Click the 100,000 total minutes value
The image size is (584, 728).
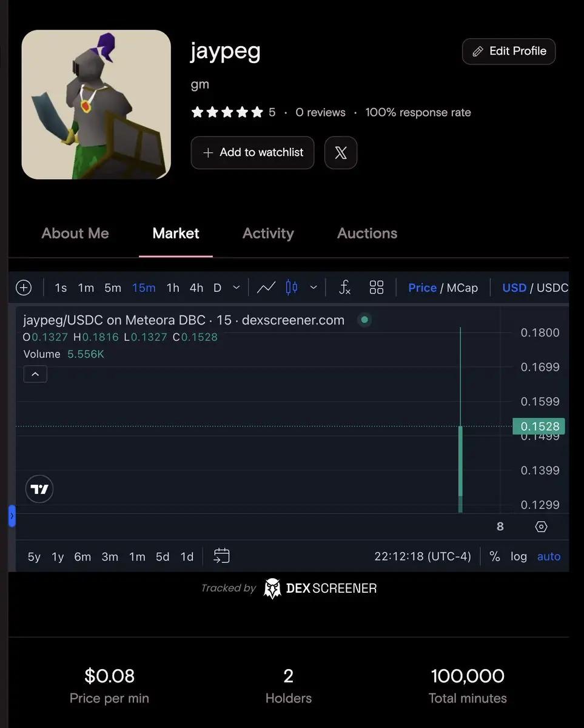pos(468,676)
